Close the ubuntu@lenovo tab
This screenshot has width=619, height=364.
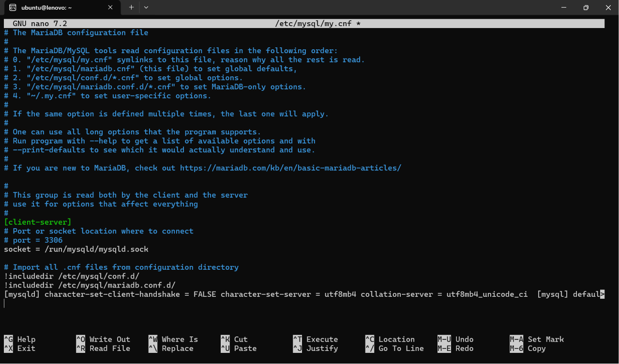pos(111,7)
